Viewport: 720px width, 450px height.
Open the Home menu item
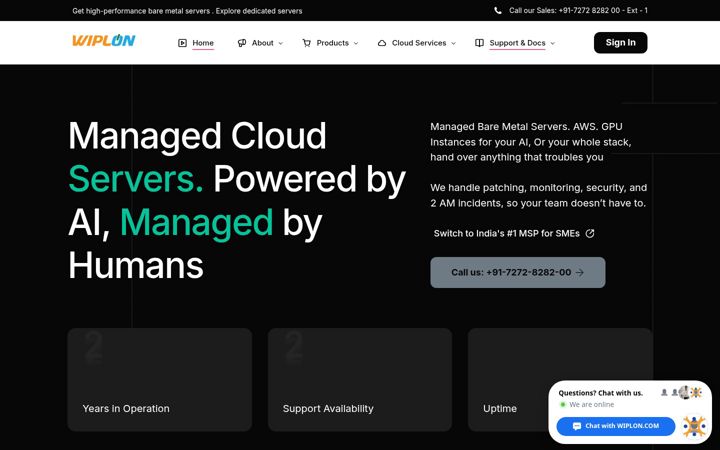pyautogui.click(x=203, y=43)
